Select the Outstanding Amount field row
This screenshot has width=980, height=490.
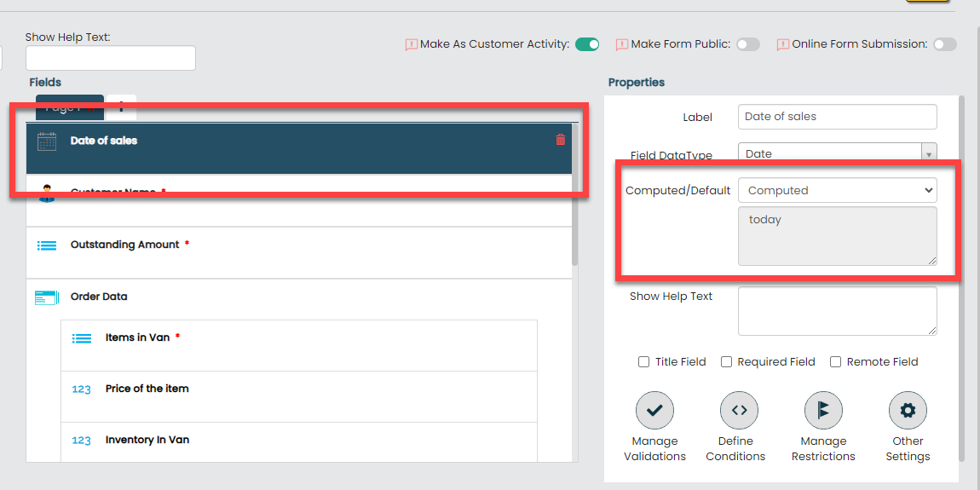(298, 252)
